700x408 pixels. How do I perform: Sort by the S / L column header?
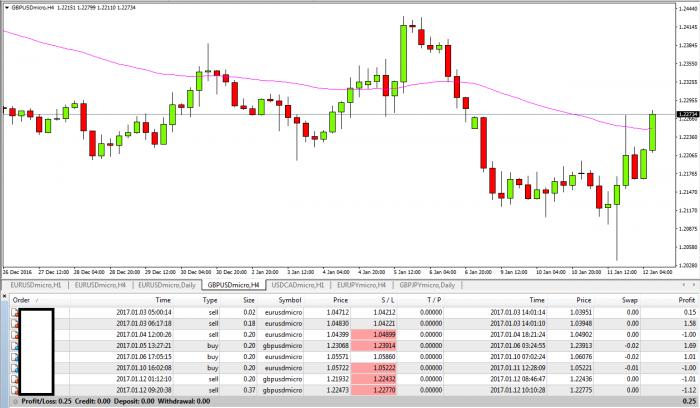coord(387,300)
